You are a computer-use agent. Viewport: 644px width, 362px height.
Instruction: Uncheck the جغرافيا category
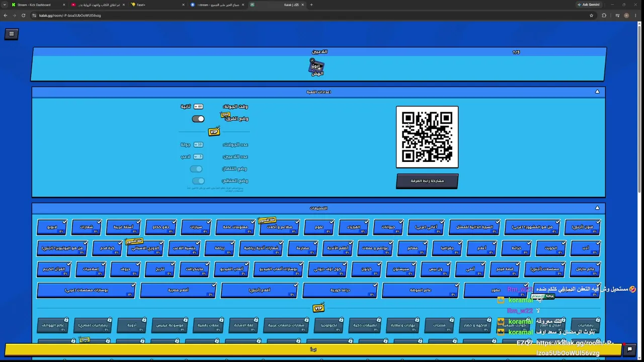click(x=447, y=248)
